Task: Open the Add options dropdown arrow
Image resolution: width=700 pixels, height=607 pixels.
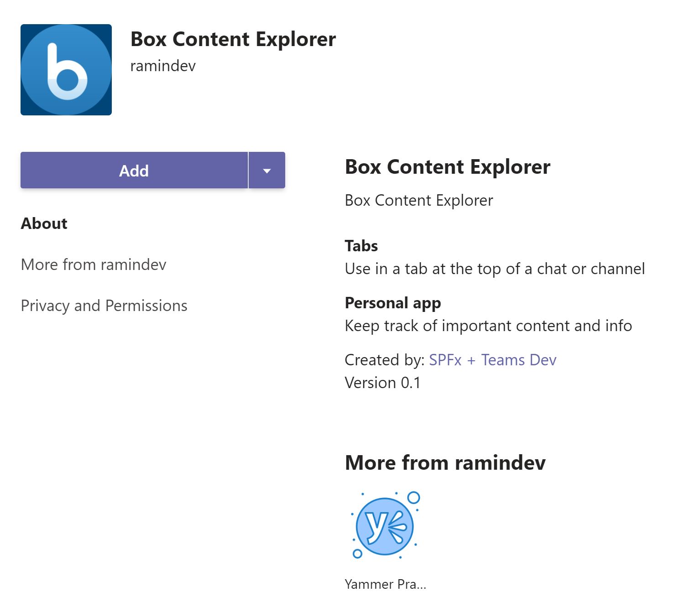Action: click(x=266, y=170)
